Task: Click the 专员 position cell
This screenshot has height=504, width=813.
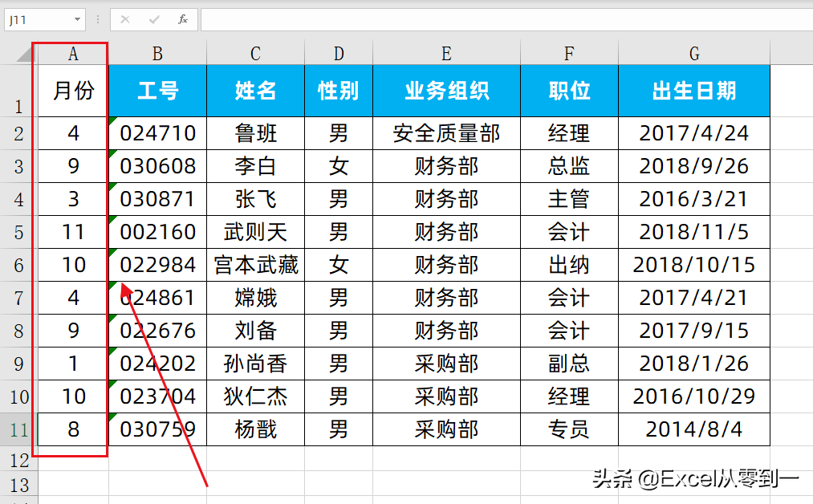Action: [x=569, y=429]
